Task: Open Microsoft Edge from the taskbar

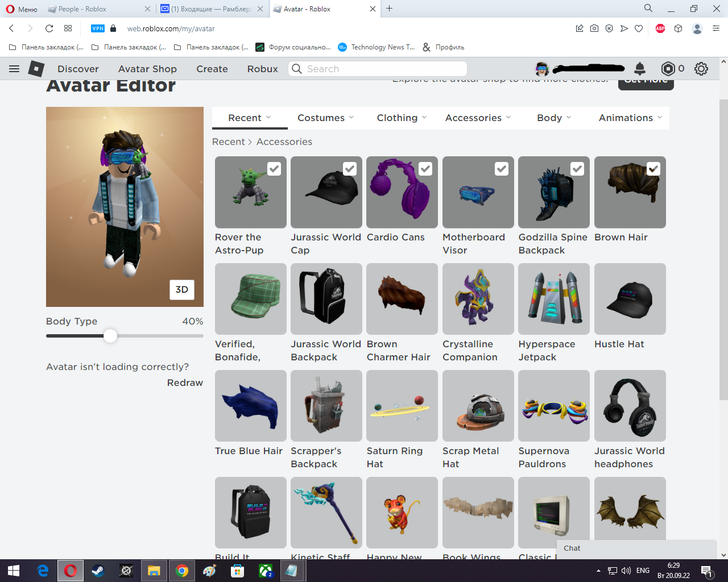Action: (43, 571)
